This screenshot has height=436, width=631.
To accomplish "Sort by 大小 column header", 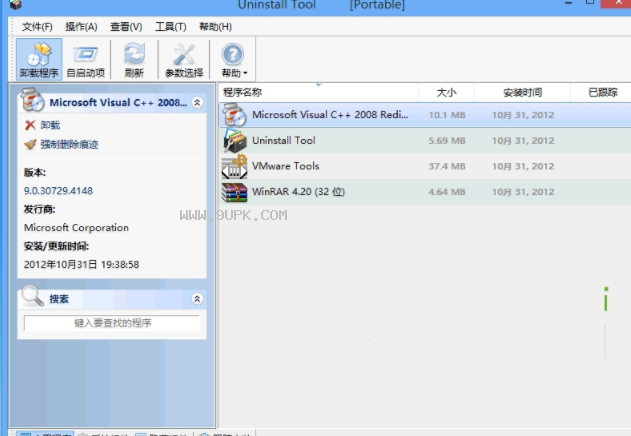I will [x=446, y=93].
